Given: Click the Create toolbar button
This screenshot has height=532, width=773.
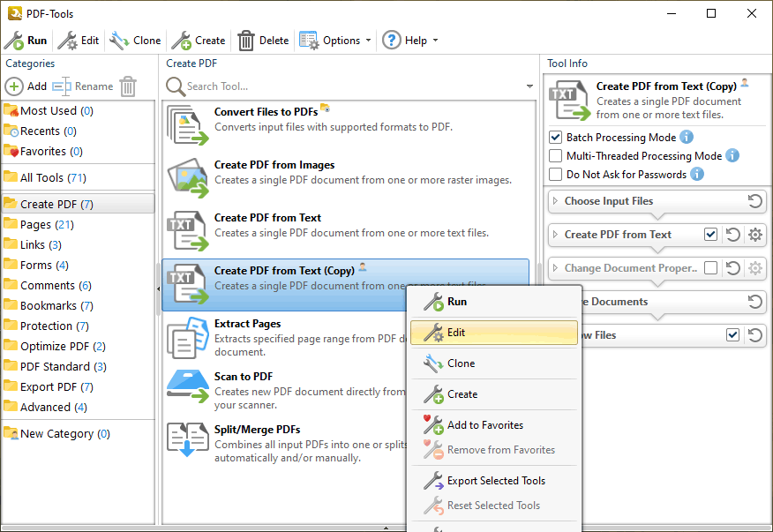Looking at the screenshot, I should coord(199,41).
